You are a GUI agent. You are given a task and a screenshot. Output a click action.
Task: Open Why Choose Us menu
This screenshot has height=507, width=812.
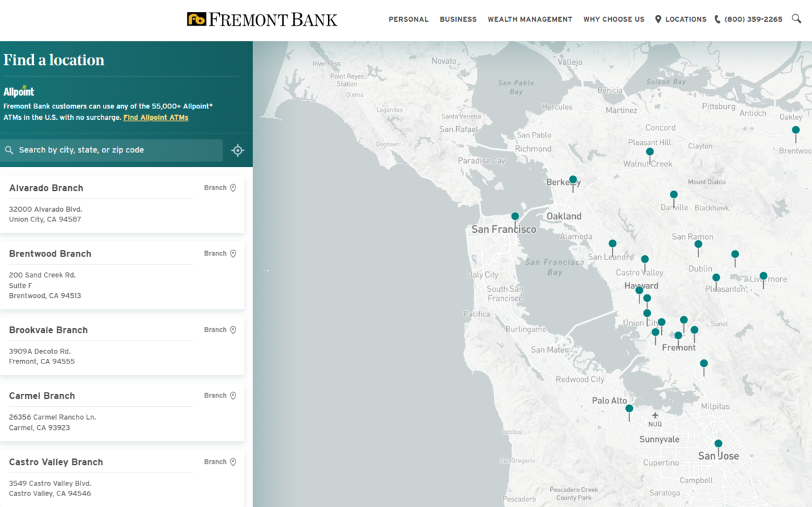[614, 20]
